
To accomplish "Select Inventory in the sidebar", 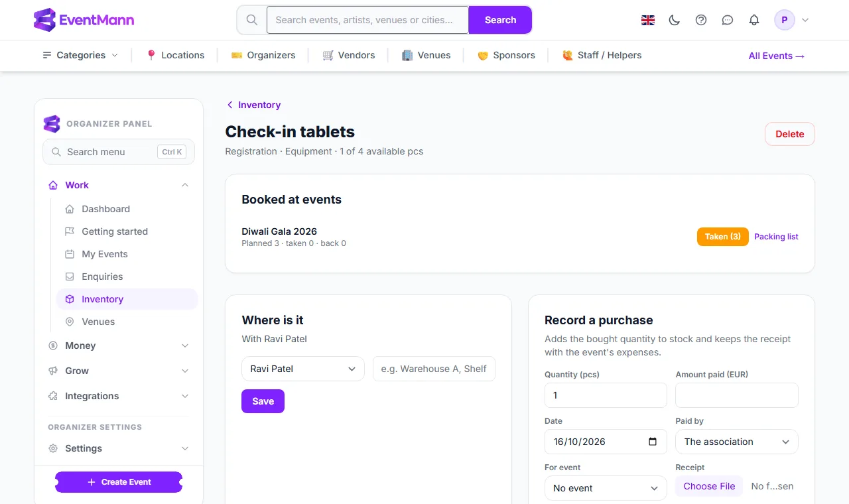I will pos(127,299).
